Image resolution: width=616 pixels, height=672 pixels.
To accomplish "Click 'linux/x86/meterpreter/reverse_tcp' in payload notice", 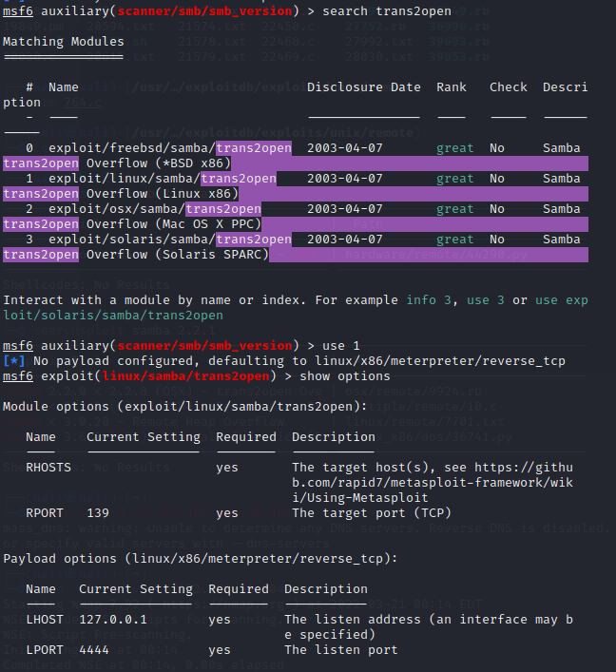I will pyautogui.click(x=440, y=361).
